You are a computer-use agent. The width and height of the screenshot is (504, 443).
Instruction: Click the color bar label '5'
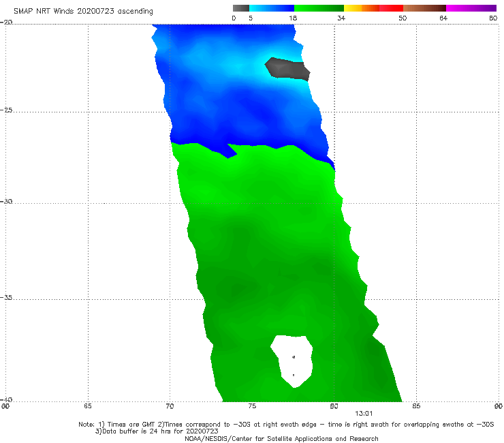[251, 18]
